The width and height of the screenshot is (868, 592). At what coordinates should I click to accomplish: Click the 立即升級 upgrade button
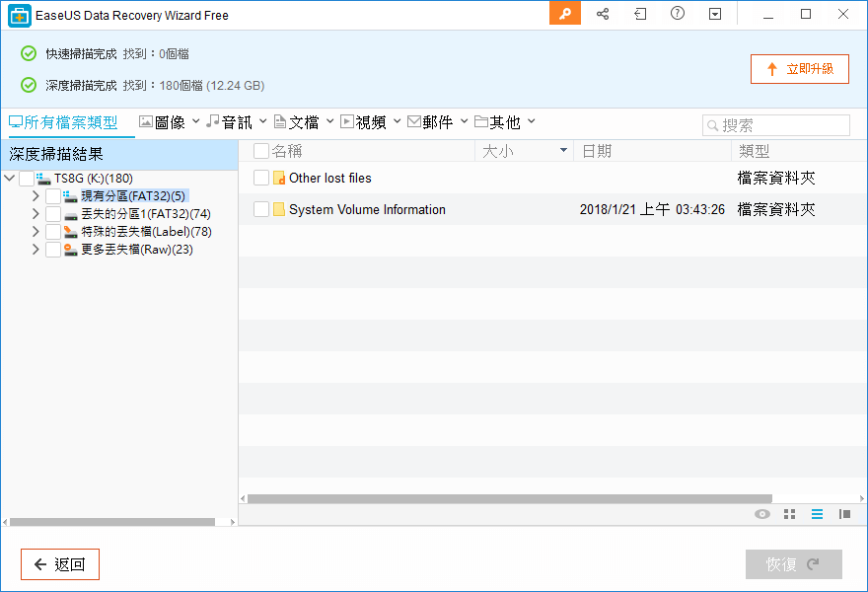(800, 69)
